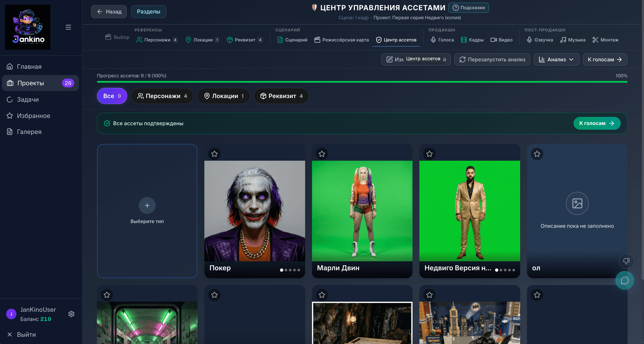This screenshot has width=644, height=344.
Task: Open Избранное in sidebar
Action: [x=41, y=116]
